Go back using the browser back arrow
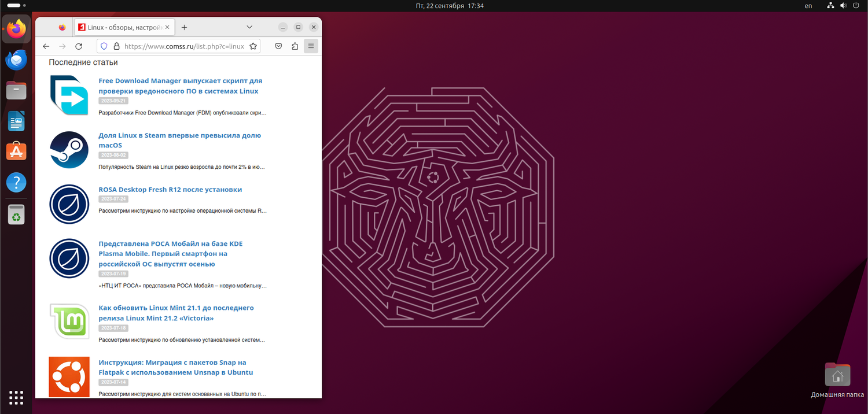 tap(46, 46)
